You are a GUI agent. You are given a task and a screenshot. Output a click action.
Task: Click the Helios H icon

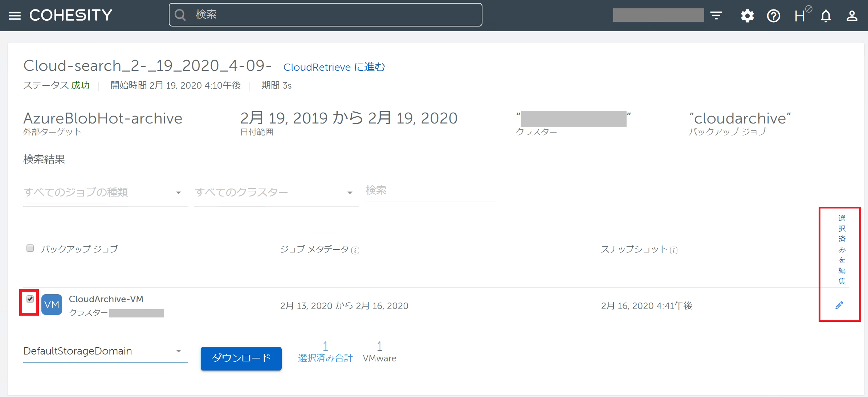point(803,15)
